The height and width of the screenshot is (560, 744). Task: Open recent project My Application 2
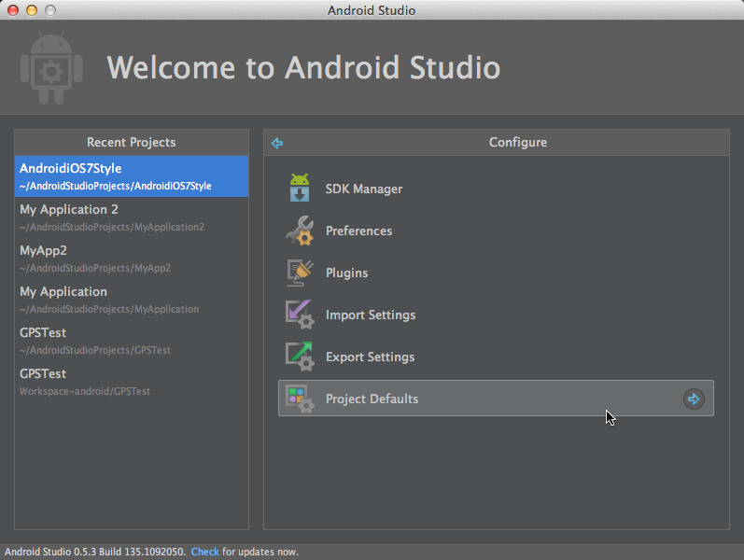click(x=131, y=217)
